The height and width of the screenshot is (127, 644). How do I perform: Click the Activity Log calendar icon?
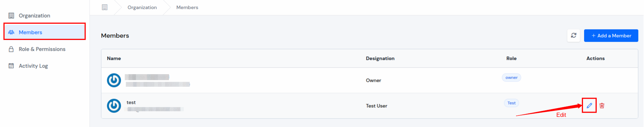click(x=11, y=66)
